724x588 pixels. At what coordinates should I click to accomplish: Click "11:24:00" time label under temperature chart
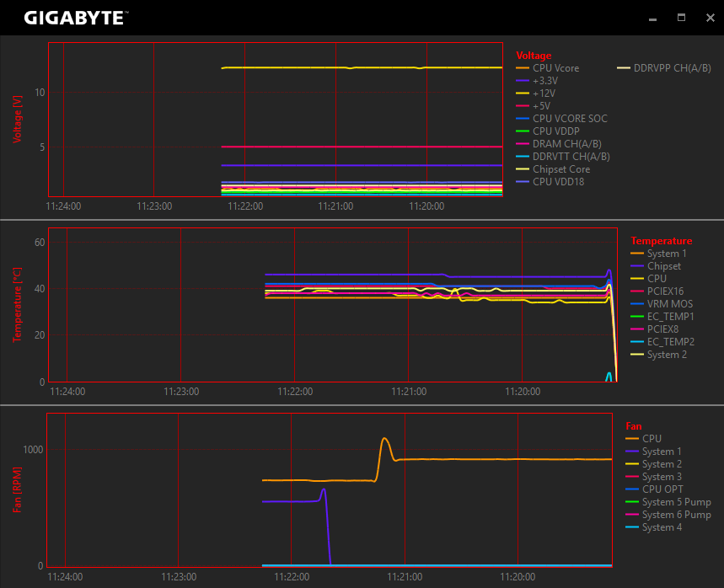pos(67,392)
